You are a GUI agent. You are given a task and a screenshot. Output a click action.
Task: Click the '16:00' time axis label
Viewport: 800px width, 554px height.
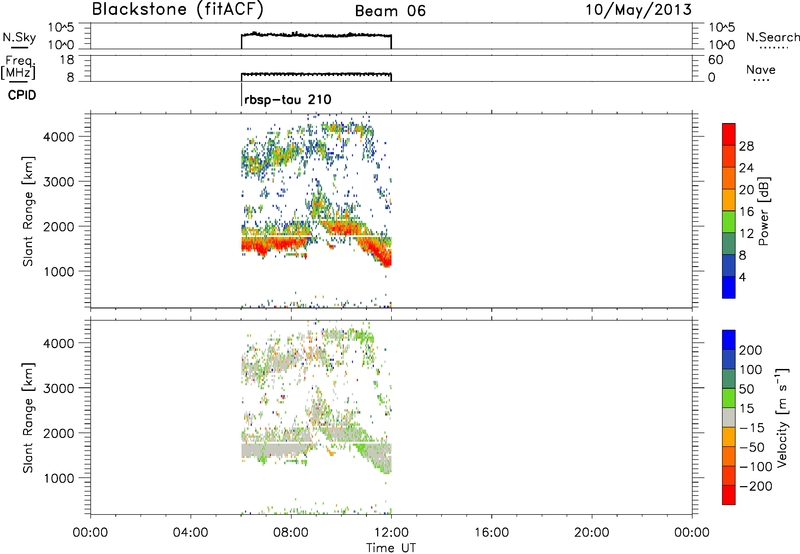click(x=491, y=533)
